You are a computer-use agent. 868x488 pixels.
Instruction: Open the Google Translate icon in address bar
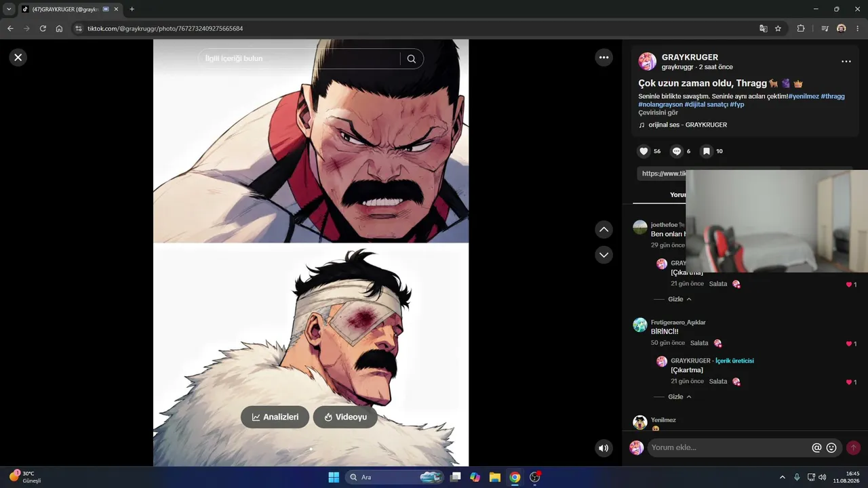pyautogui.click(x=764, y=28)
